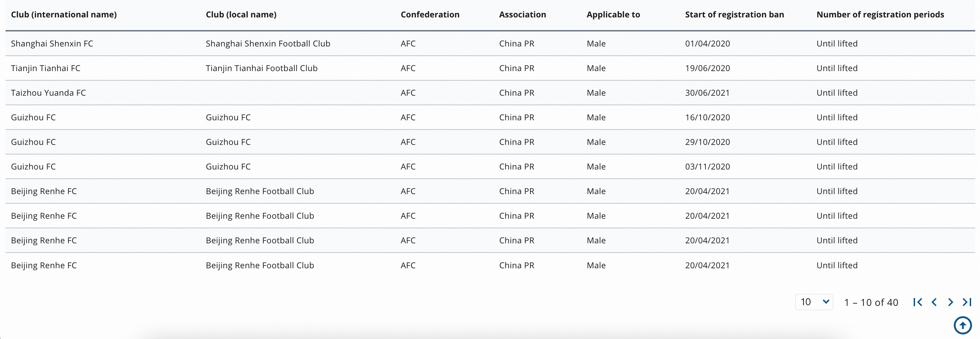Viewport: 980px width, 339px height.
Task: Click the scroll-to-top arrow button
Action: point(963,325)
